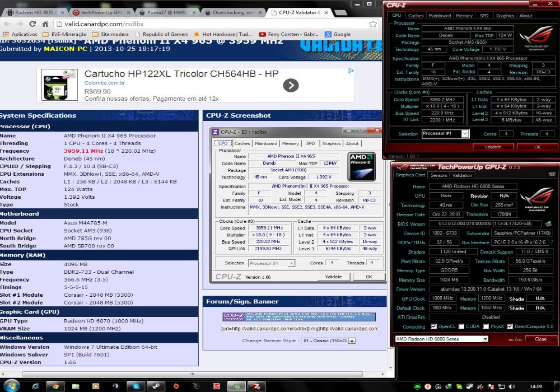This screenshot has height=392, width=560.
Task: Switch to the Validation tab in GPU-Z
Action: coord(462,175)
